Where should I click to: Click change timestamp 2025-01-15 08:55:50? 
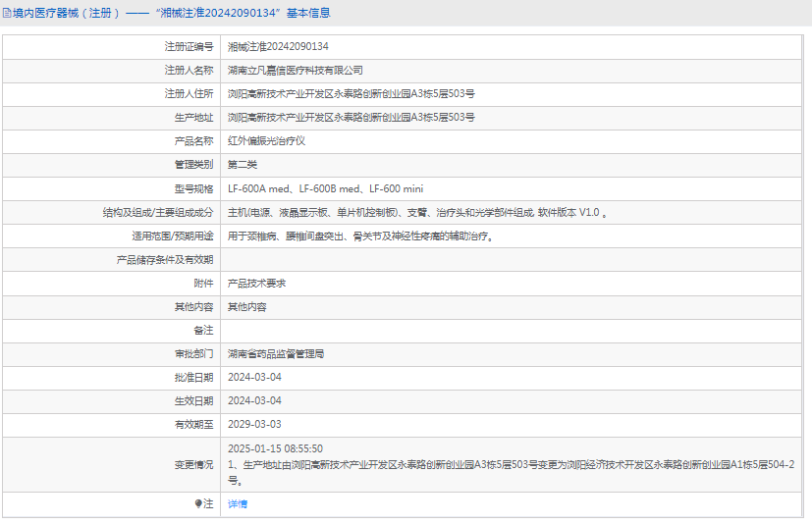[275, 448]
